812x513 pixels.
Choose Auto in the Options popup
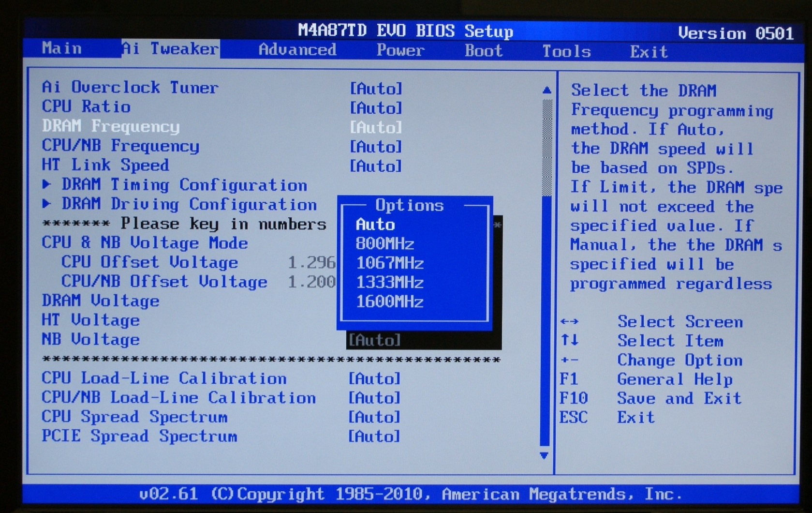point(376,225)
